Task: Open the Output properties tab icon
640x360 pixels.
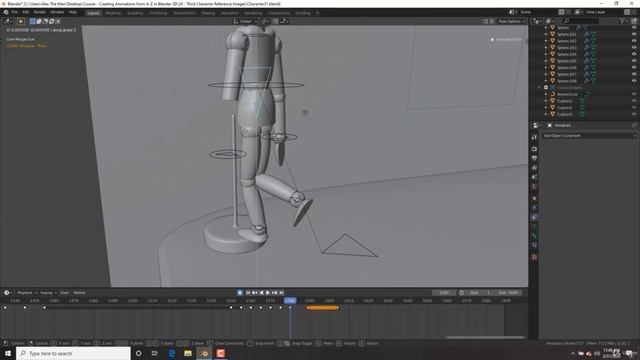Action: [x=534, y=158]
